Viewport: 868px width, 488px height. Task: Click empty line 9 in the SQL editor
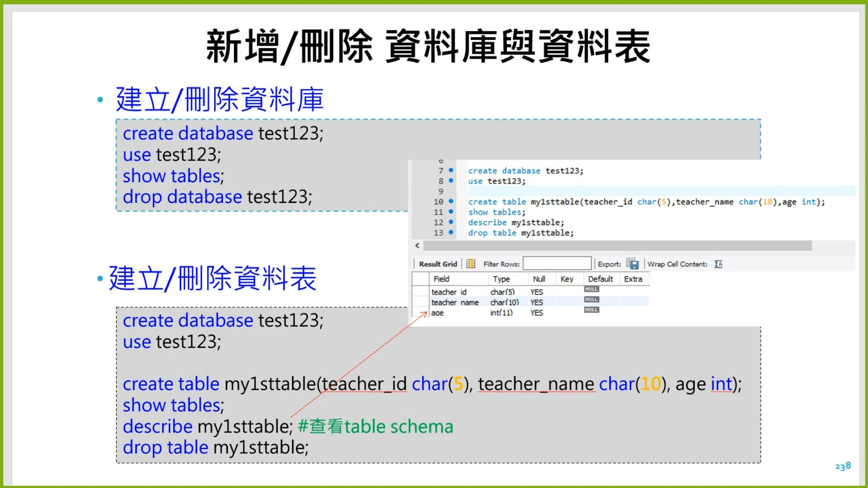(x=497, y=191)
